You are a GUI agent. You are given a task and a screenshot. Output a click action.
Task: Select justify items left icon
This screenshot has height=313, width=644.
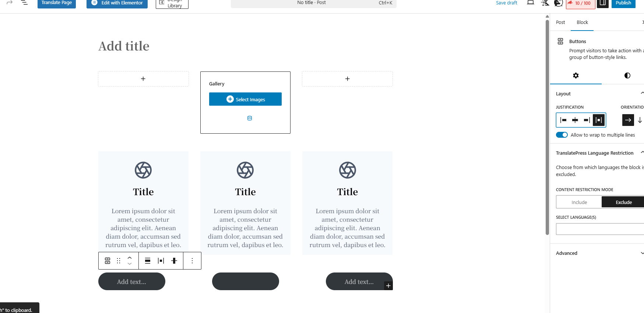(563, 120)
